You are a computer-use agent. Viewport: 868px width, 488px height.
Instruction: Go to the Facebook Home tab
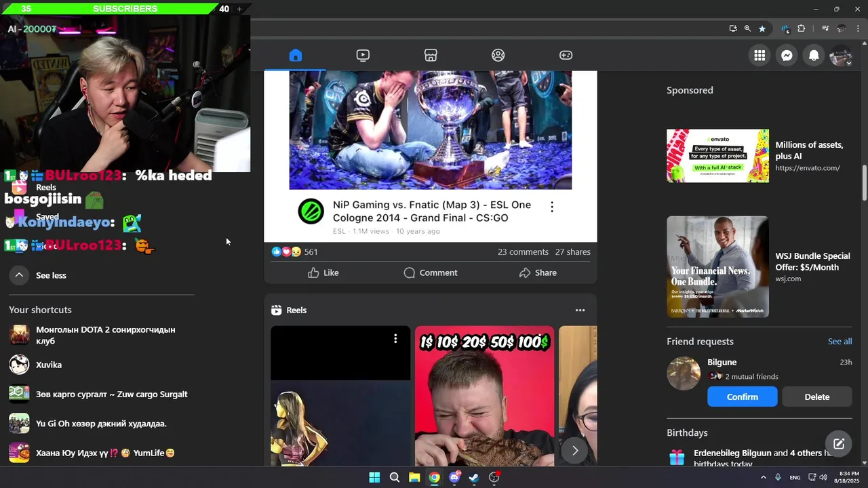[295, 56]
